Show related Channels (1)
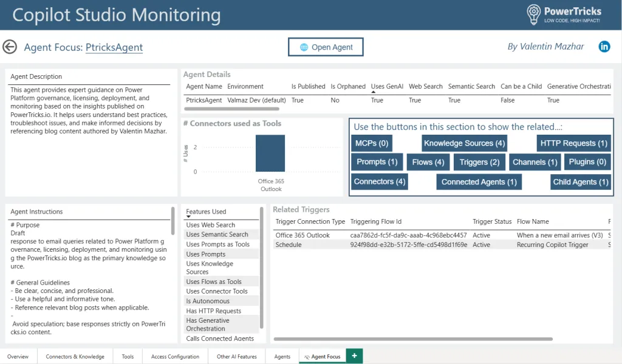This screenshot has height=364, width=622. click(x=535, y=162)
